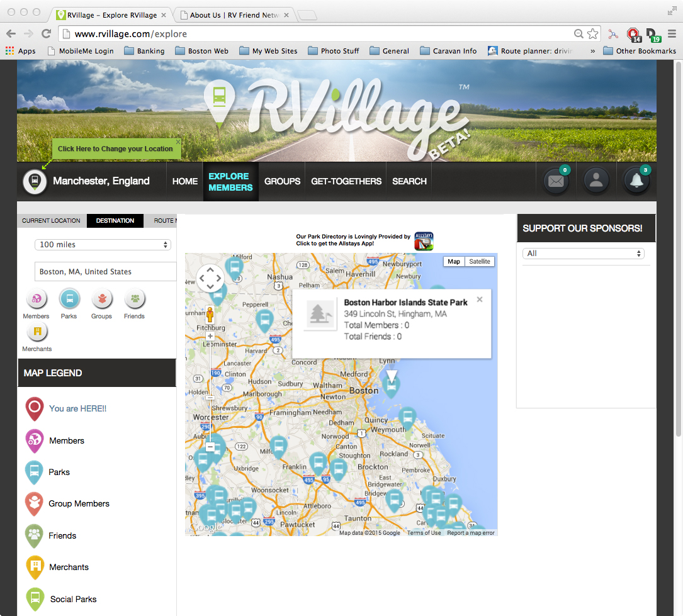Open the 100 miles radius dropdown
This screenshot has width=683, height=616.
pos(104,245)
